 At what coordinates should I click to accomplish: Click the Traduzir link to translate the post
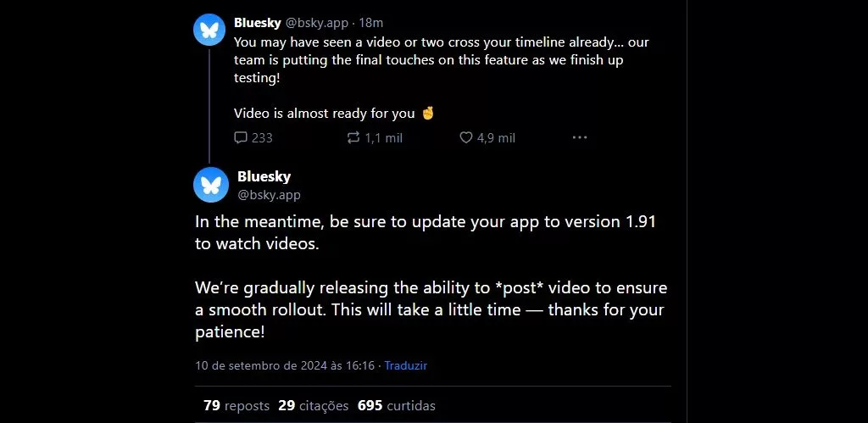(405, 365)
